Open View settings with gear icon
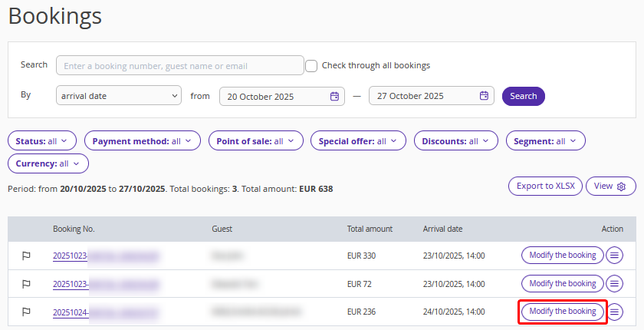 610,186
